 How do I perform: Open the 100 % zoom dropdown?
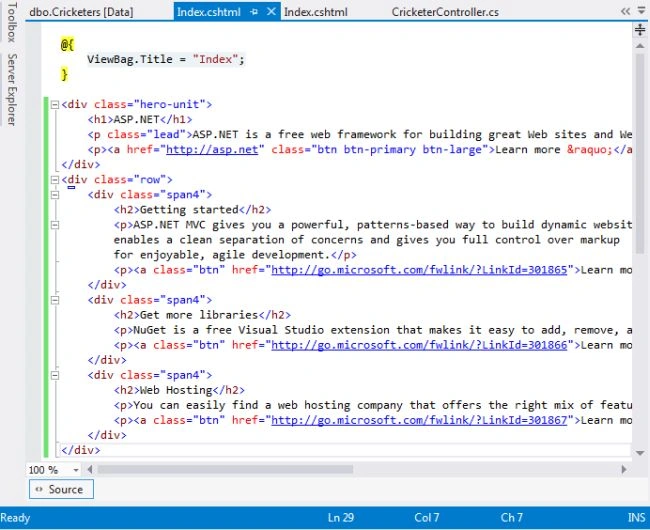[x=76, y=470]
